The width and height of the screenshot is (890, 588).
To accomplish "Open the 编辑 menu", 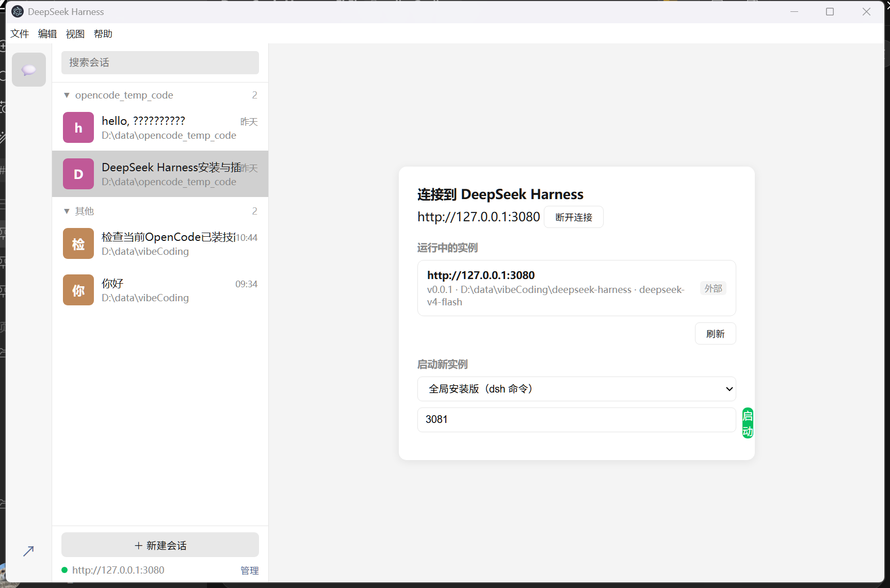I will 47,34.
